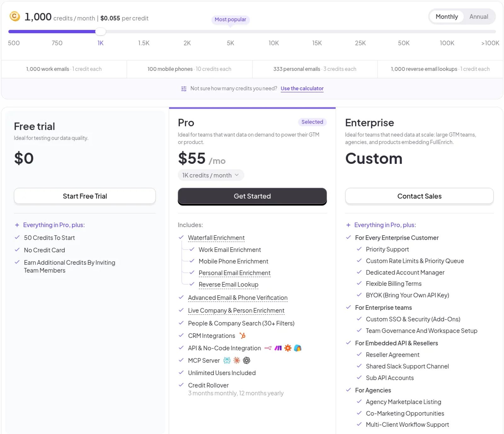Image resolution: width=504 pixels, height=434 pixels.
Task: Switch billing to Monthly
Action: coord(447,17)
